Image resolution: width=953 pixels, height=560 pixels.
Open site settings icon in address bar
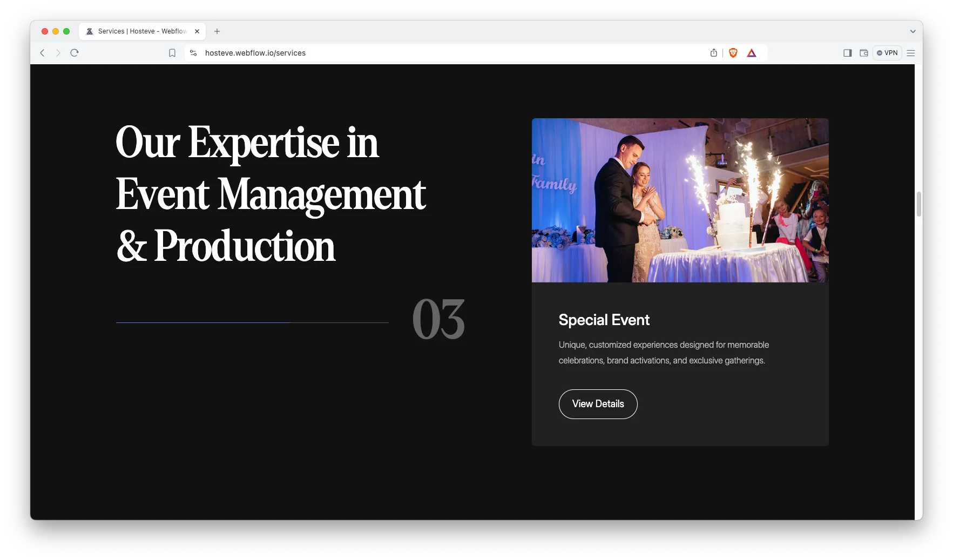pyautogui.click(x=193, y=53)
